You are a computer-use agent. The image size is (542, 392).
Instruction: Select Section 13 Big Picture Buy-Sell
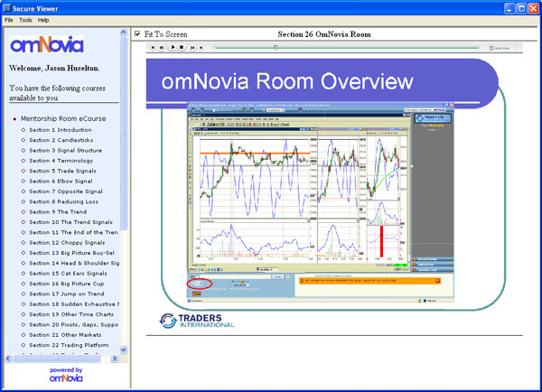pos(71,253)
